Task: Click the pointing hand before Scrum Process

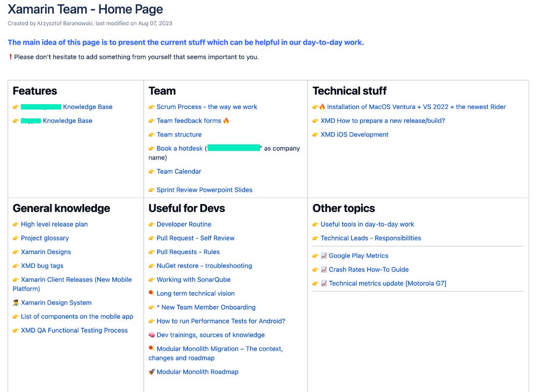Action: (x=151, y=107)
